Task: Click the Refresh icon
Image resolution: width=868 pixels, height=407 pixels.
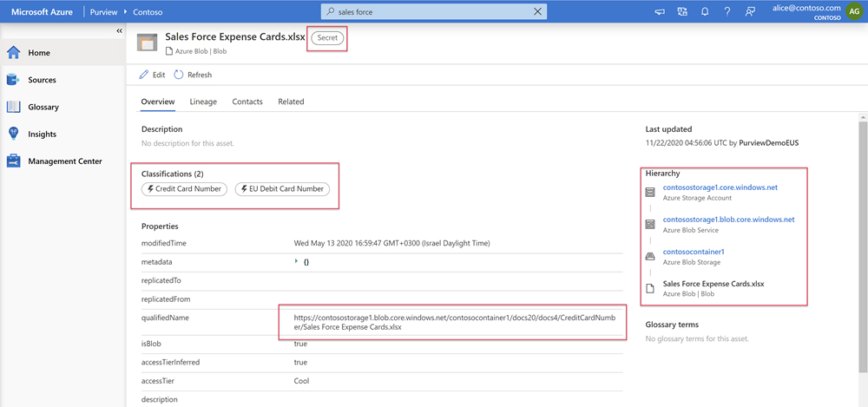Action: 179,75
